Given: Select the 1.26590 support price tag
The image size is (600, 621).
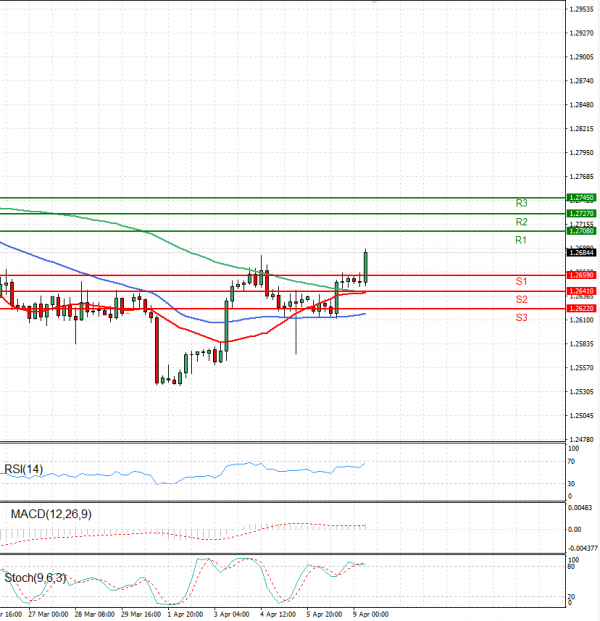Looking at the screenshot, I should coord(581,275).
